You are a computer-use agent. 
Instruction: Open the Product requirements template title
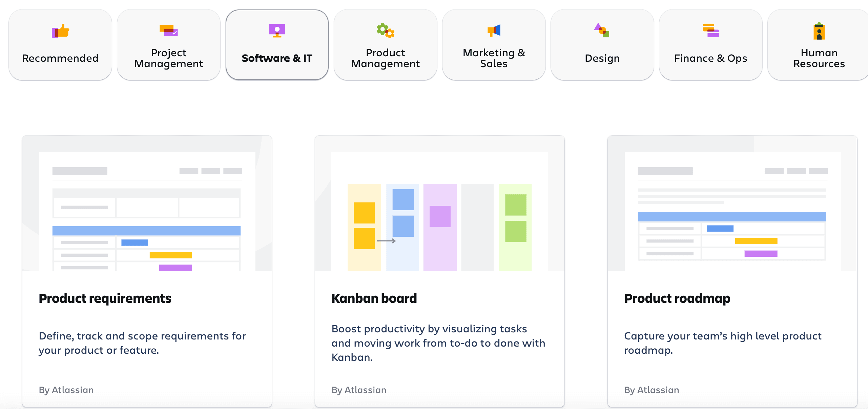(x=105, y=298)
